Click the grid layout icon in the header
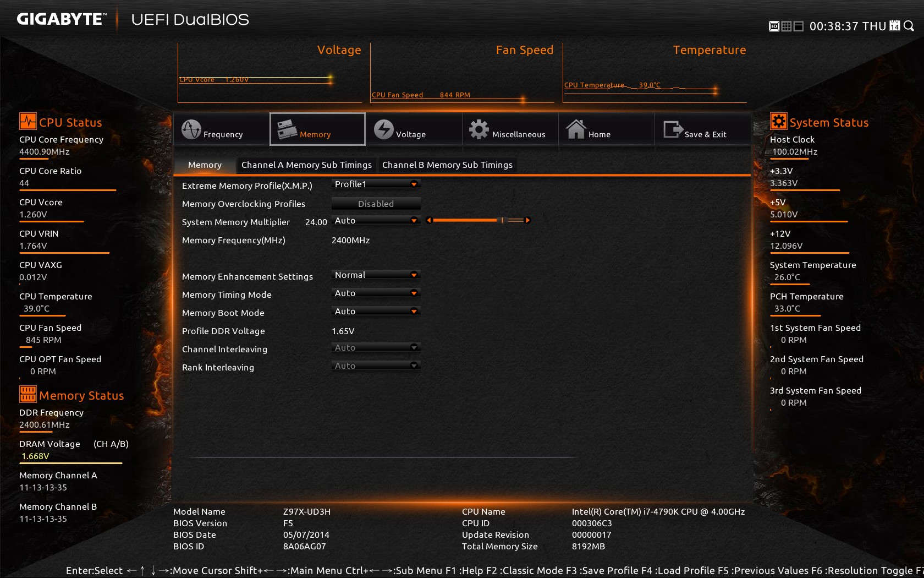 pyautogui.click(x=787, y=26)
